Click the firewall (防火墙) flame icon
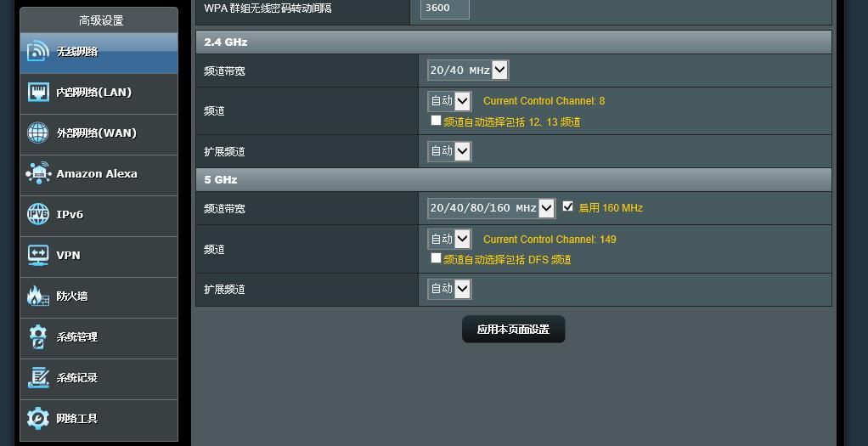868x446 pixels. (x=37, y=296)
